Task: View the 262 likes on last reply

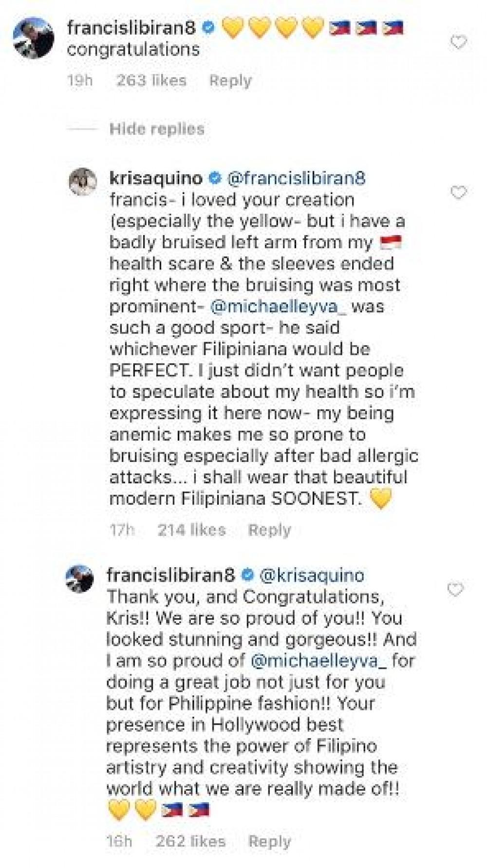Action: [x=190, y=841]
